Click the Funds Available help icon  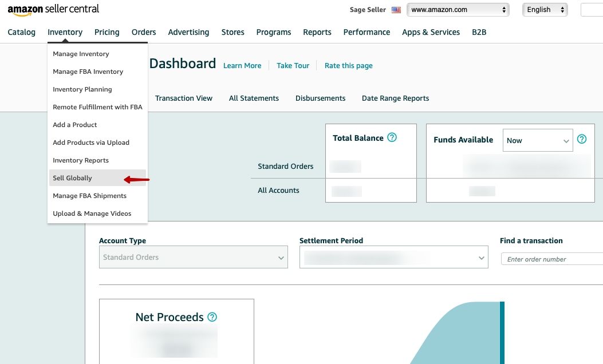[582, 139]
